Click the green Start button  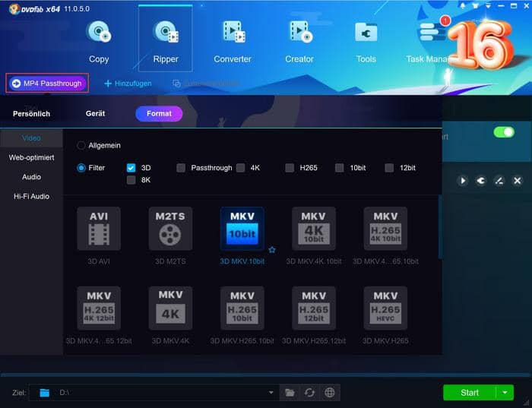470,393
